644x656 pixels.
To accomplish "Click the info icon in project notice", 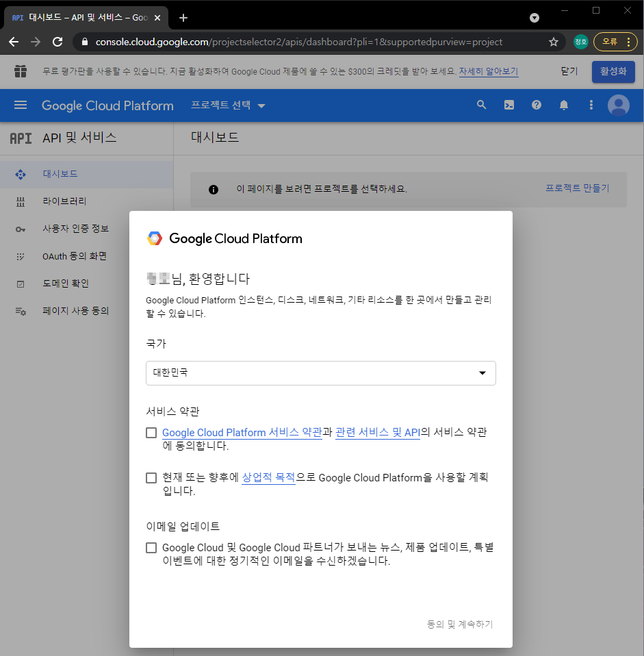I will point(214,190).
